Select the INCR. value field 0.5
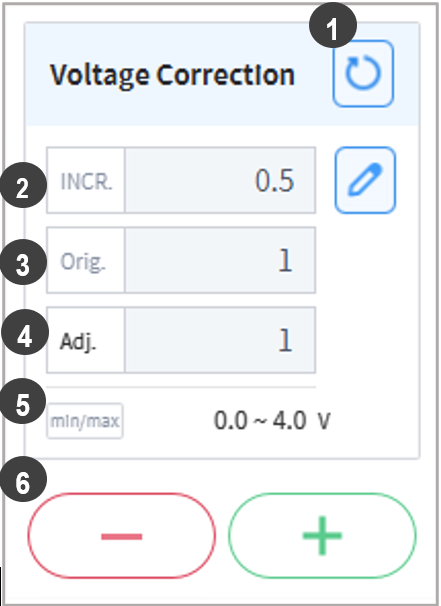This screenshot has width=441, height=606. 220,180
